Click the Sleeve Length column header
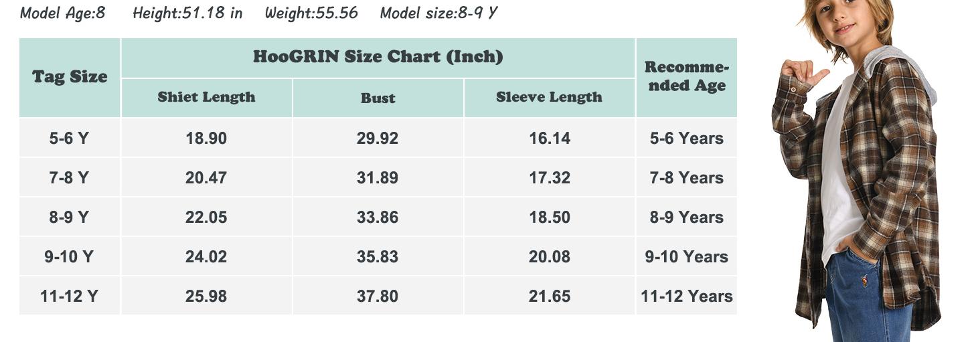980x342 pixels. pos(549,98)
